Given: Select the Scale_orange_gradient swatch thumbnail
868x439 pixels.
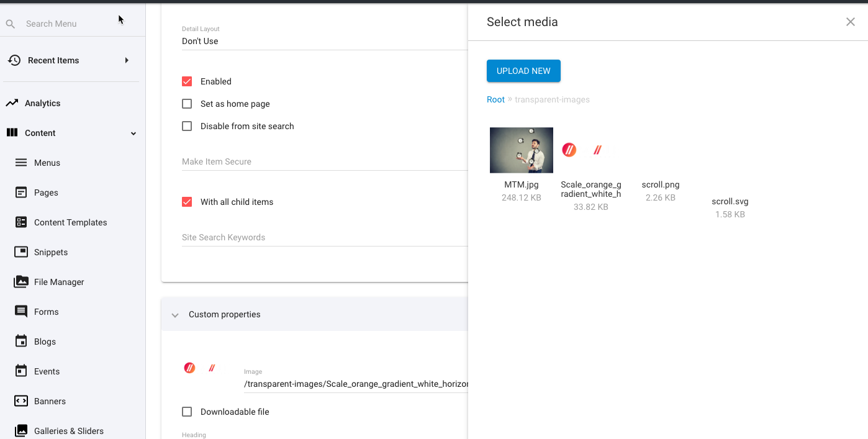Looking at the screenshot, I should click(x=569, y=150).
